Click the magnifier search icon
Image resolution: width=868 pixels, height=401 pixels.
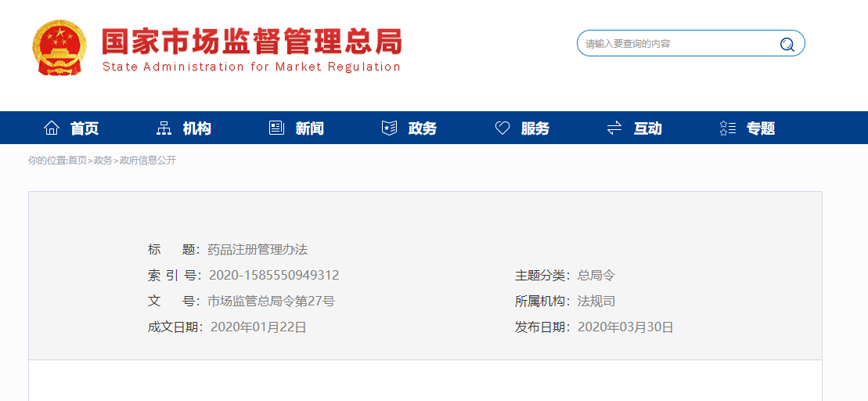coord(787,45)
